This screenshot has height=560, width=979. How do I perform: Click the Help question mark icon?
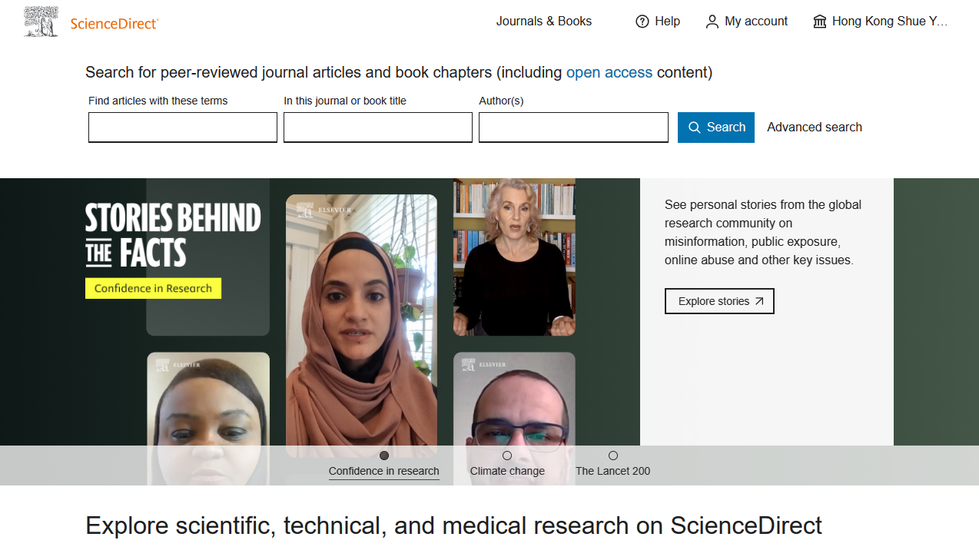click(642, 22)
